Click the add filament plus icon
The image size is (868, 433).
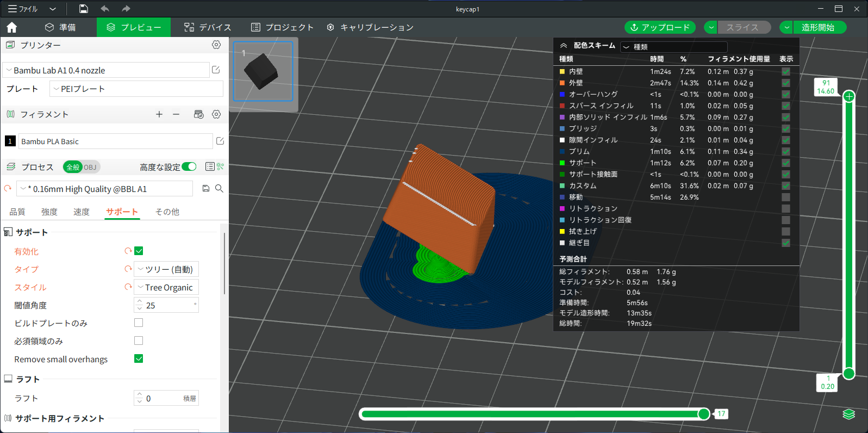[x=159, y=114]
